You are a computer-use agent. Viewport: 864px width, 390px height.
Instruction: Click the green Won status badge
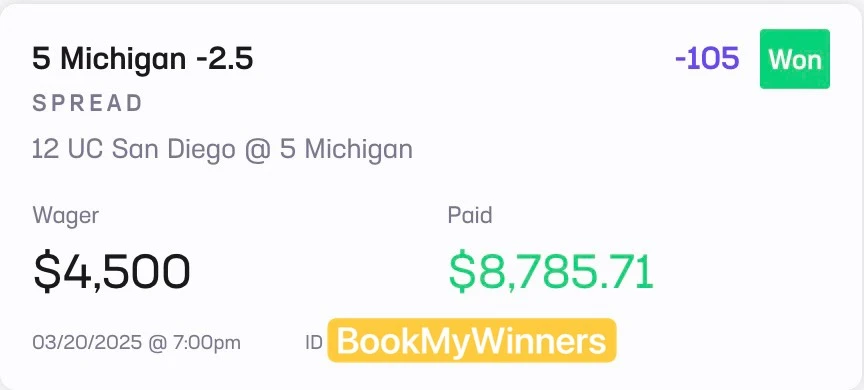click(x=795, y=59)
